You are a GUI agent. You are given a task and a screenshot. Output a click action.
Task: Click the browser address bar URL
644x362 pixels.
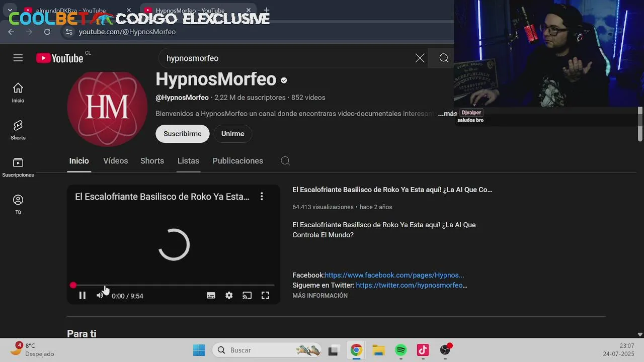pyautogui.click(x=127, y=32)
